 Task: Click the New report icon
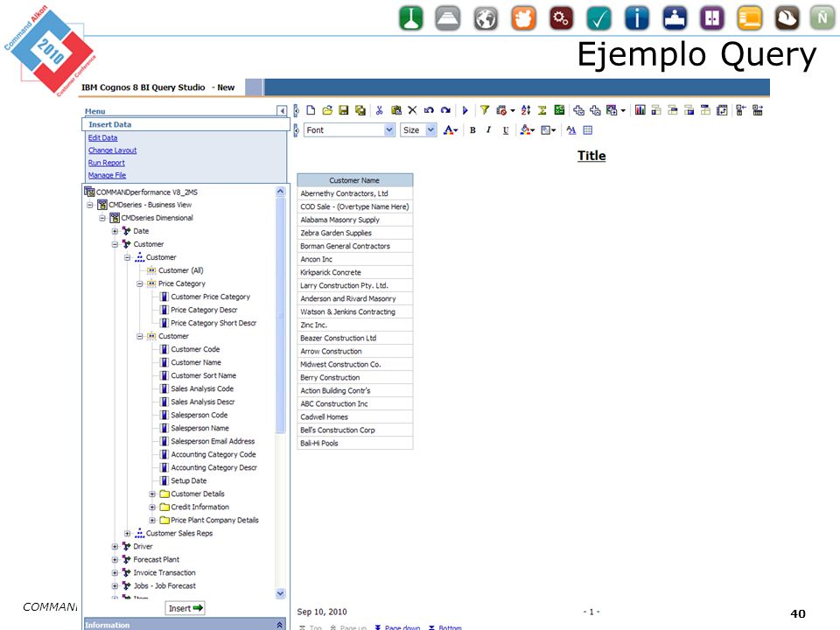pos(311,110)
